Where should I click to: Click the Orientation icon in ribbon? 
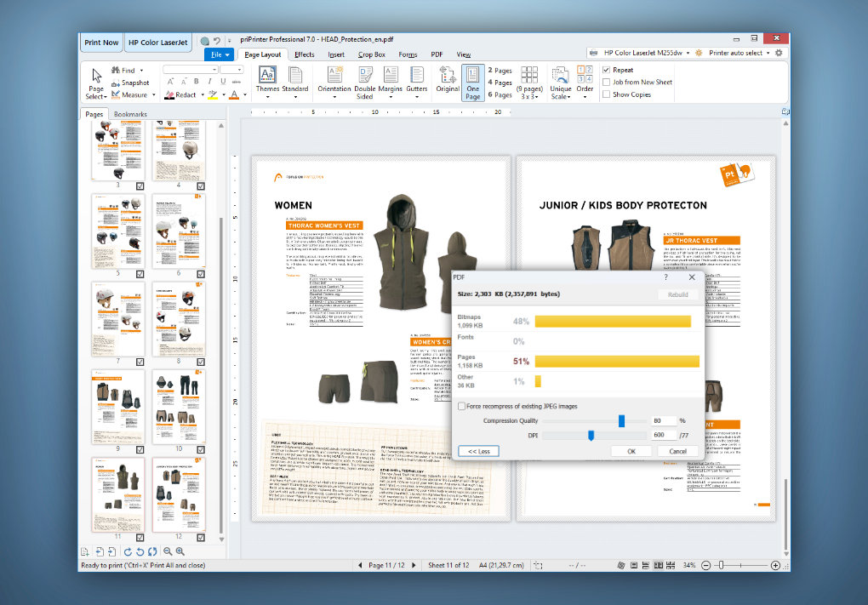click(334, 74)
